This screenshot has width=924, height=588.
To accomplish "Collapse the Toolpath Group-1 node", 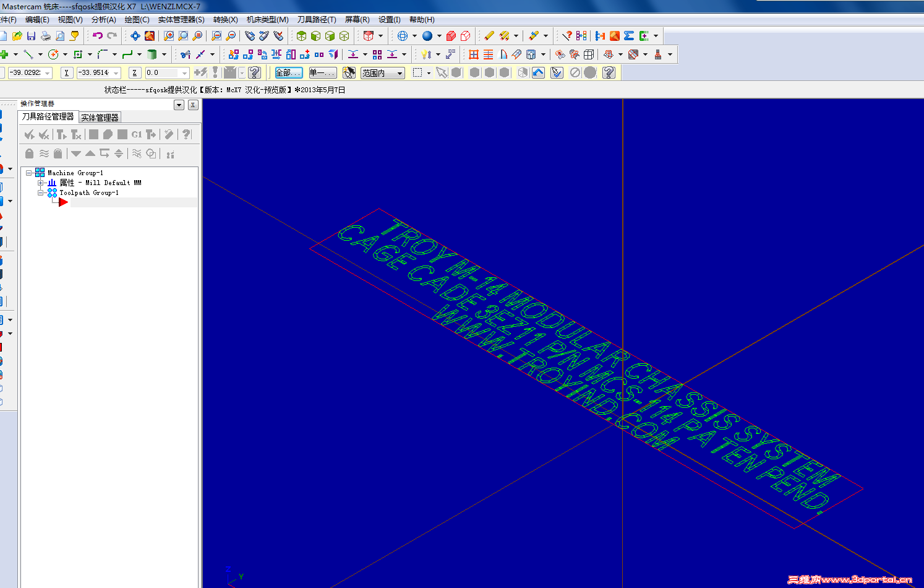I will click(x=41, y=192).
